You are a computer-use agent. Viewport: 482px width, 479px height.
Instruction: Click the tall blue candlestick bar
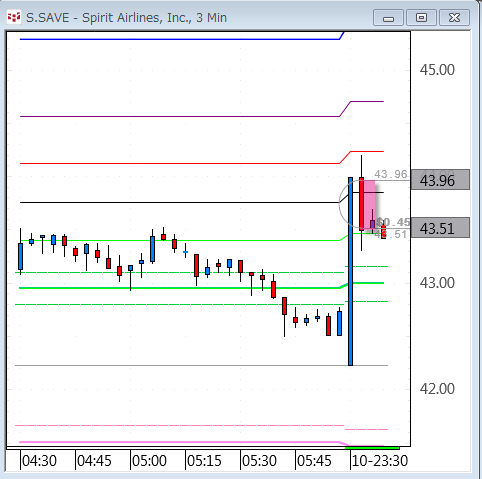click(350, 271)
